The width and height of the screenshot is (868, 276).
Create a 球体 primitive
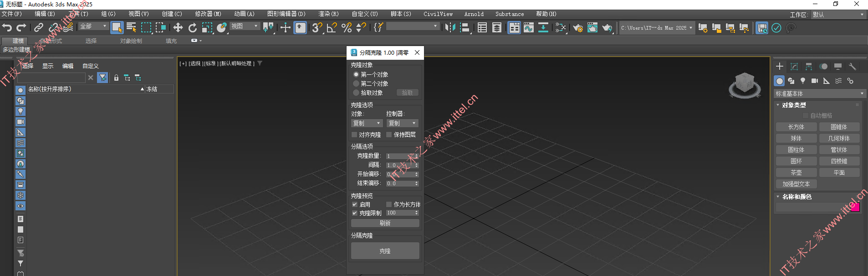[x=796, y=139]
